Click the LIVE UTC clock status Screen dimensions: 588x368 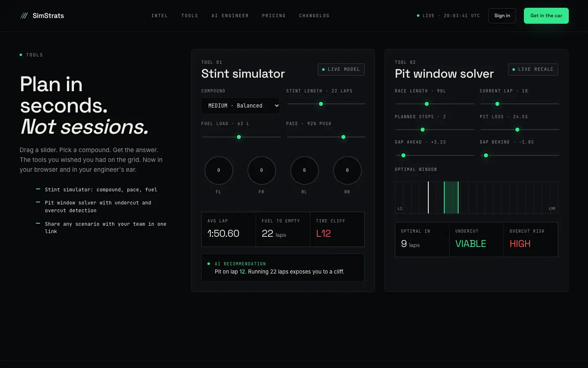pos(448,16)
